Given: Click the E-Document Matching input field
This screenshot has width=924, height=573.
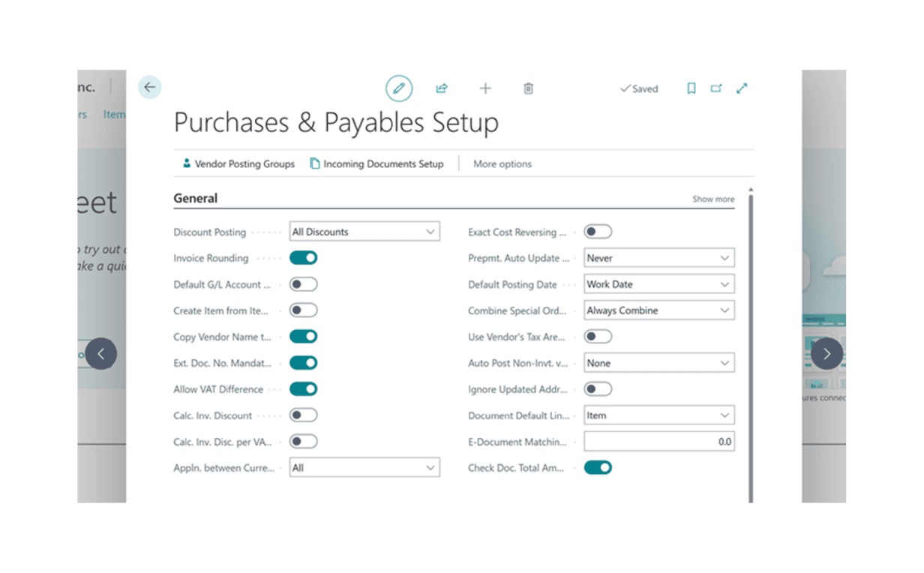Looking at the screenshot, I should click(x=658, y=442).
